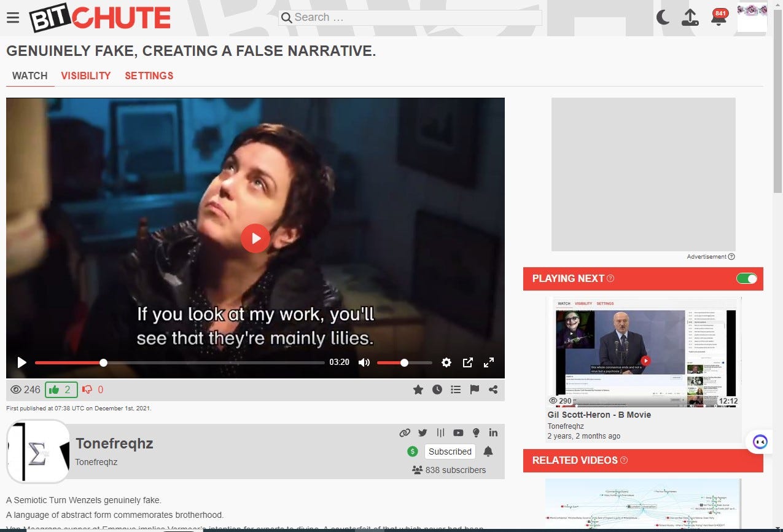Open Gil Scott-Heron video thumbnail
The image size is (783, 532).
[644, 352]
